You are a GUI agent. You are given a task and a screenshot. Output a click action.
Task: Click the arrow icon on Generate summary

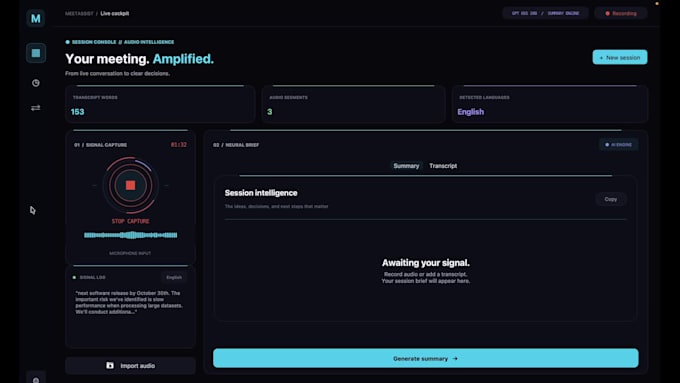455,359
